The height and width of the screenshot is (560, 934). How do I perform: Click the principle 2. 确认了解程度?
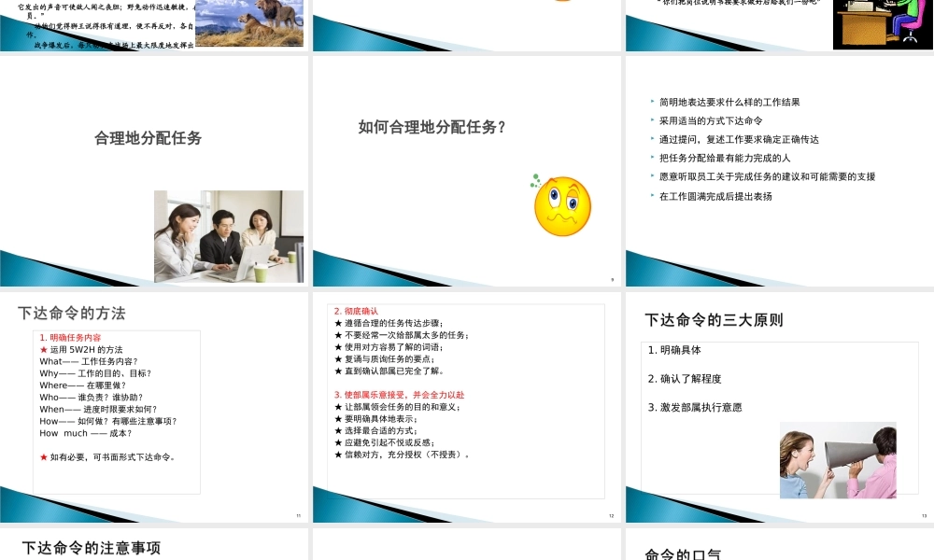tap(685, 379)
